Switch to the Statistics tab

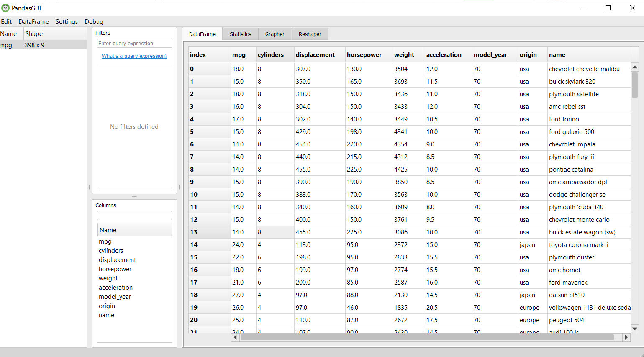(x=240, y=34)
